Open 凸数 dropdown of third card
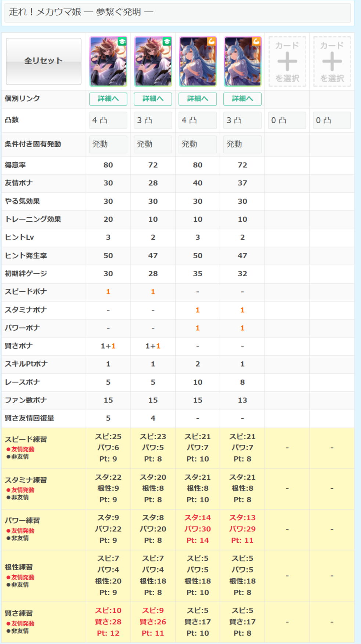This screenshot has height=644, width=361. coord(198,120)
